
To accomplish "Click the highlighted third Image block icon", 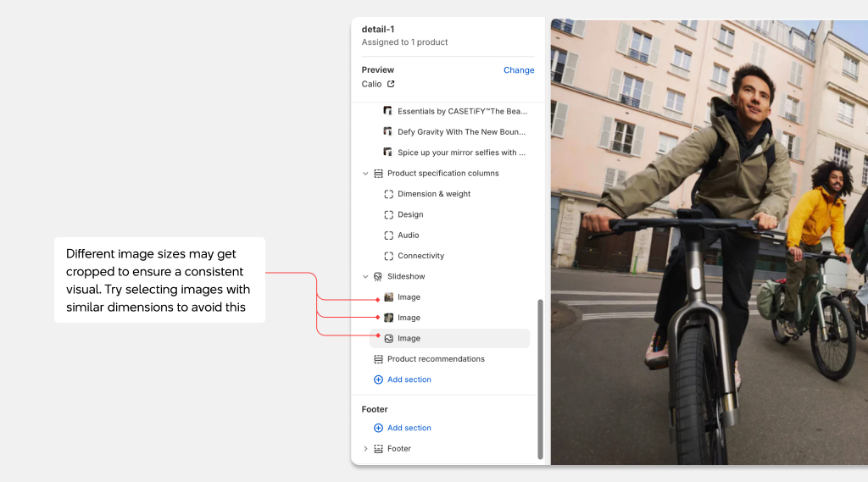I will click(388, 339).
